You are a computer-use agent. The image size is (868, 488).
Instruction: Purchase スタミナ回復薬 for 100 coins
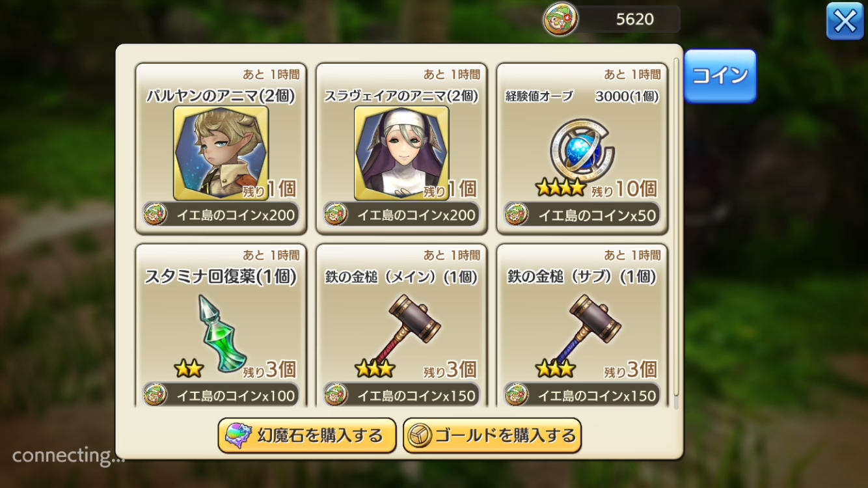tap(221, 395)
